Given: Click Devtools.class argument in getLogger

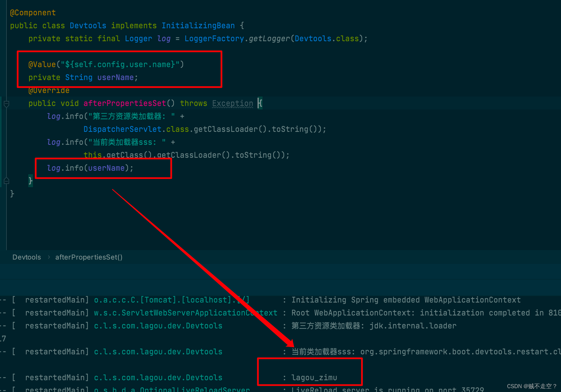Looking at the screenshot, I should pos(327,39).
